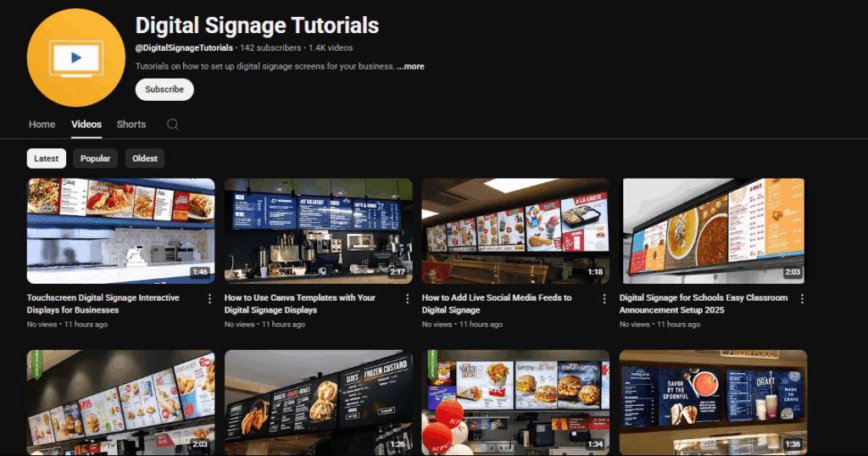The height and width of the screenshot is (456, 868).
Task: Click the Digital Signage Tutorials channel avatar
Action: (75, 58)
